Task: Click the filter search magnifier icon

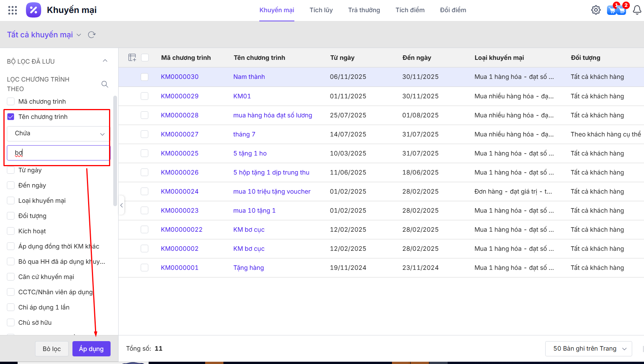Action: tap(105, 84)
